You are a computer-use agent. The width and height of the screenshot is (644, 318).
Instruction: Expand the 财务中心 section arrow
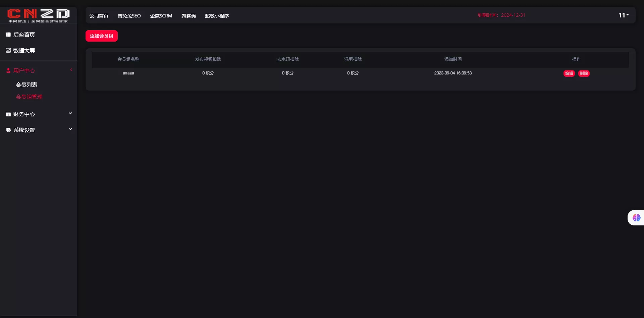point(70,113)
